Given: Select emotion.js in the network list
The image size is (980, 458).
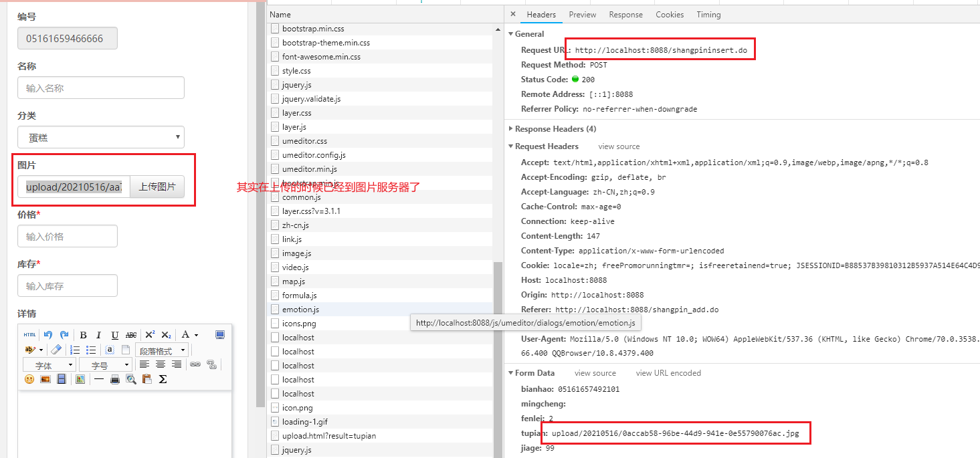Looking at the screenshot, I should click(x=379, y=310).
